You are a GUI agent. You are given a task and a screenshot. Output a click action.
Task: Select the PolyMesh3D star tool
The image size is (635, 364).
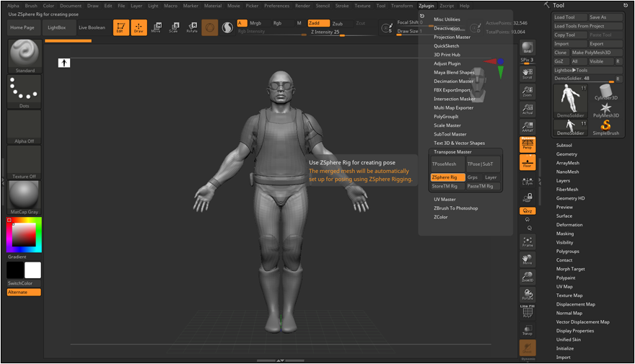606,110
